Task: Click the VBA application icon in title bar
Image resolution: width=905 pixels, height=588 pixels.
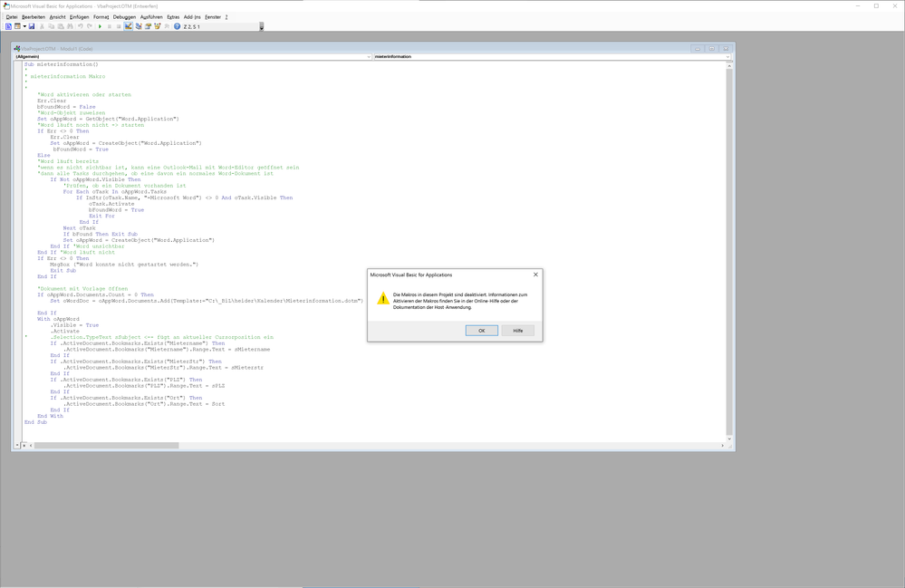Action: coord(6,5)
